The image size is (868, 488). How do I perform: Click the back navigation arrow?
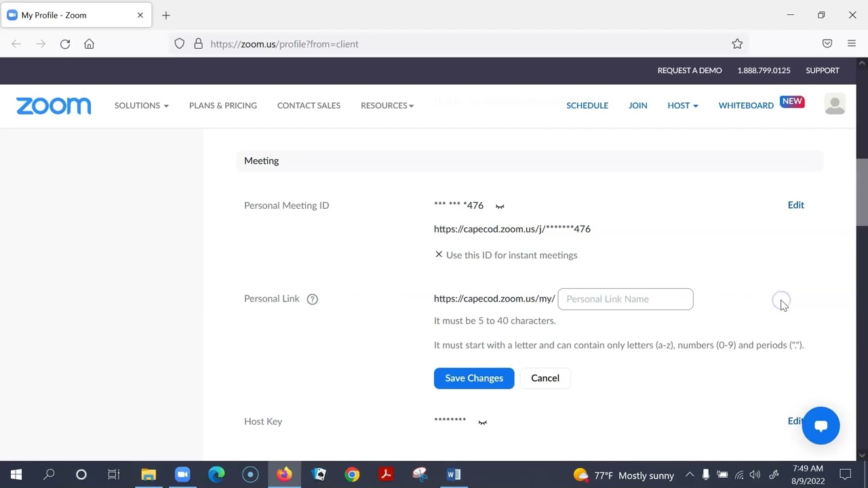tap(16, 44)
